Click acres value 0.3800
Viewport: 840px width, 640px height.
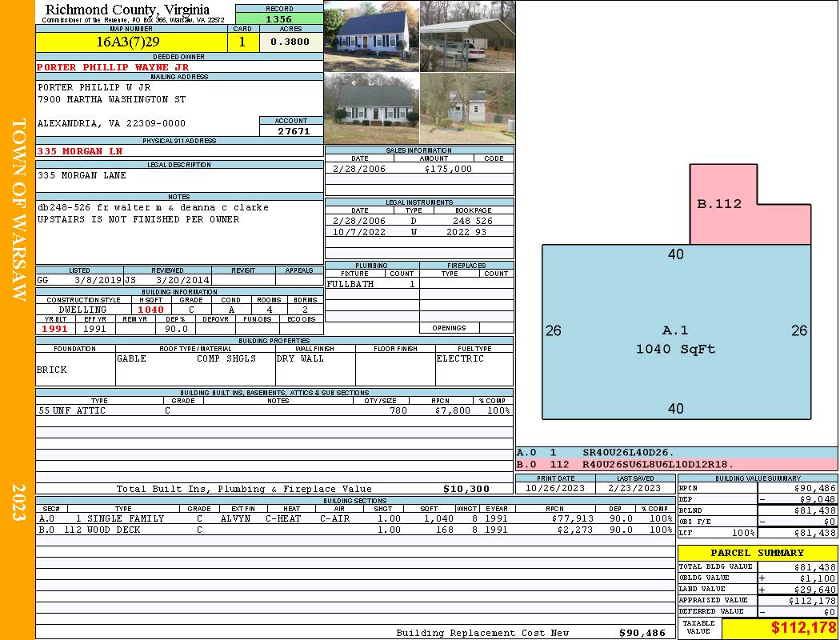tap(290, 42)
